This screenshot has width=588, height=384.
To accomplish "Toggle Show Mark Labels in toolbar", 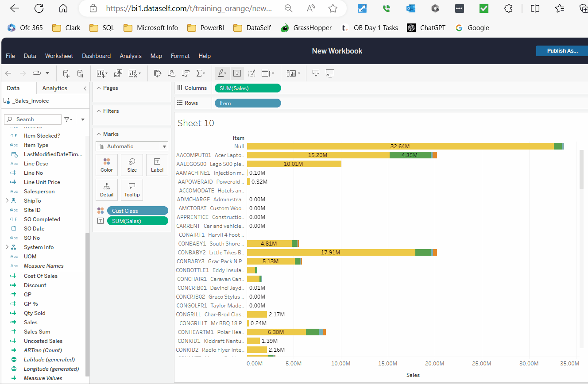I will point(237,73).
